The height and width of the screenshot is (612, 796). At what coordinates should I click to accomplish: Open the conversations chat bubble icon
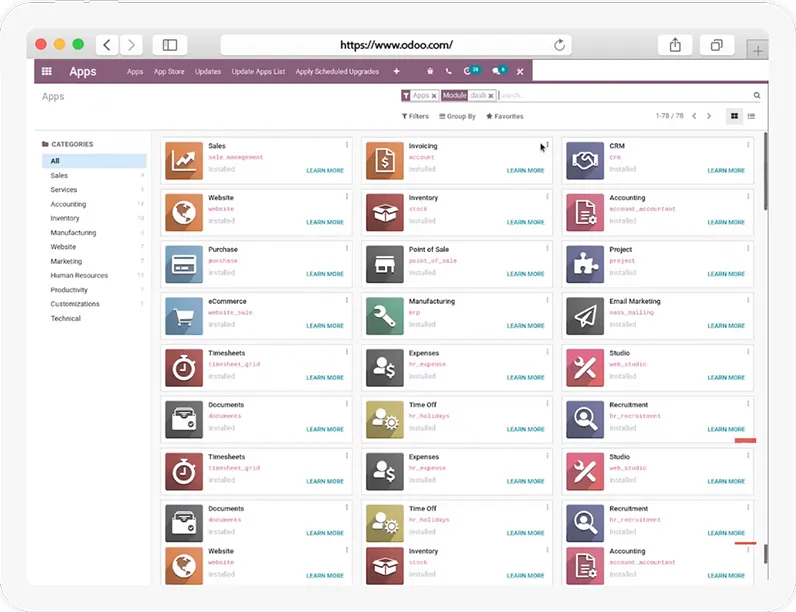point(499,71)
